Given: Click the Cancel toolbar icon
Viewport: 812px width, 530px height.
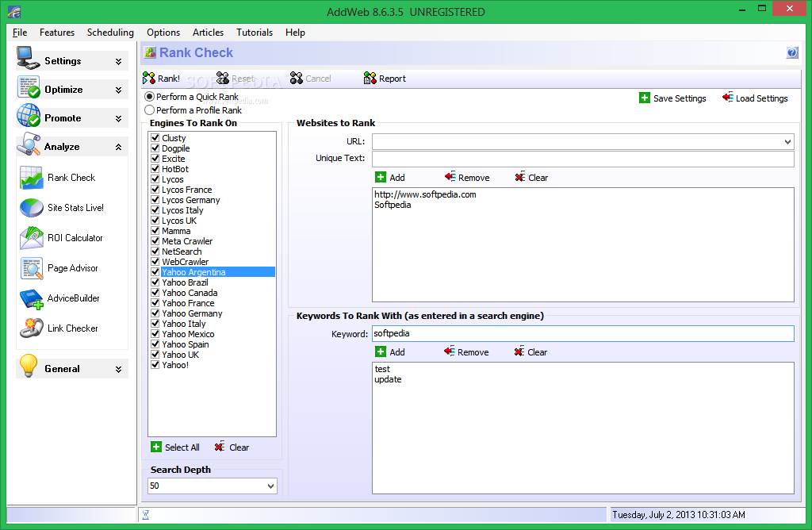Looking at the screenshot, I should pos(297,79).
